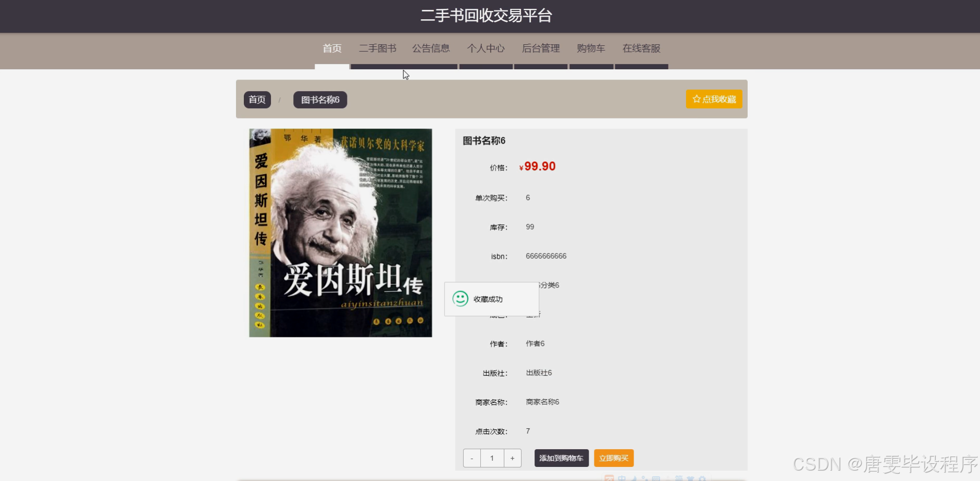Open 在线客服 chat
This screenshot has width=980, height=481.
[641, 48]
